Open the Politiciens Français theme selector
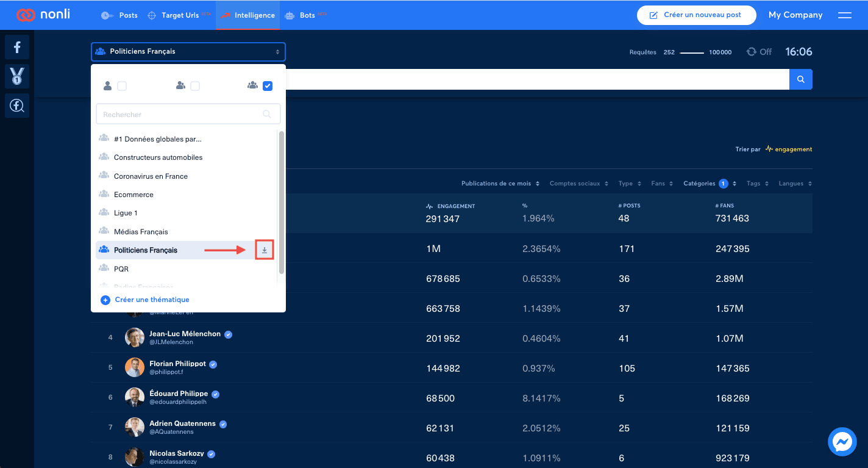 coord(188,52)
